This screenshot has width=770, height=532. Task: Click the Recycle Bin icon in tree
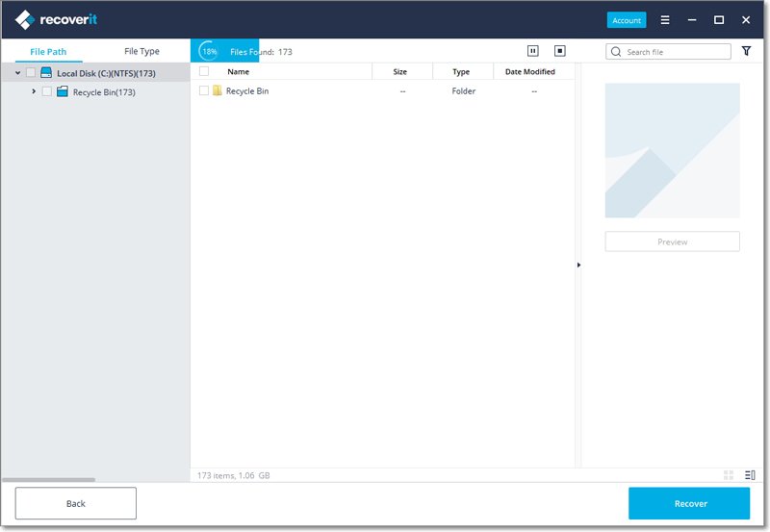(63, 91)
